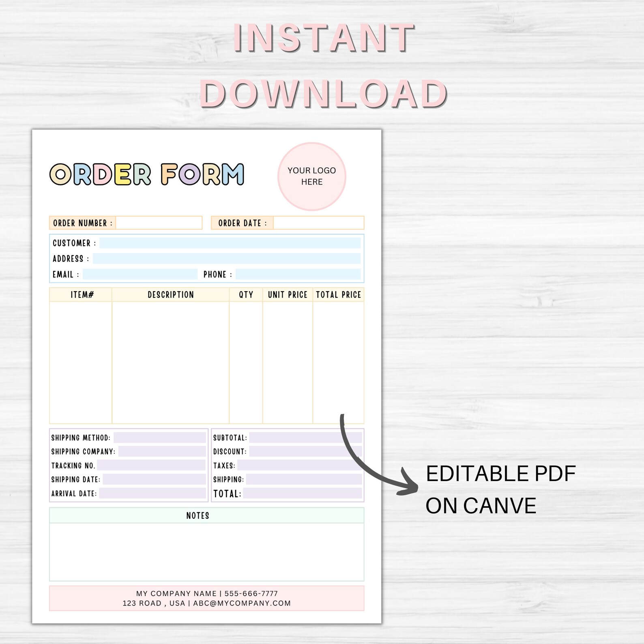Click the Tracking No. field

click(x=152, y=465)
